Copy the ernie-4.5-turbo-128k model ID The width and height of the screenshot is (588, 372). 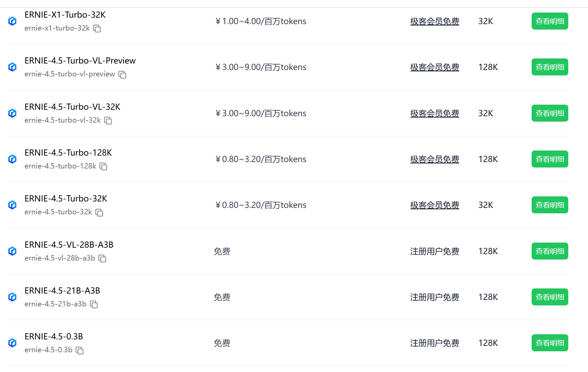click(x=104, y=166)
